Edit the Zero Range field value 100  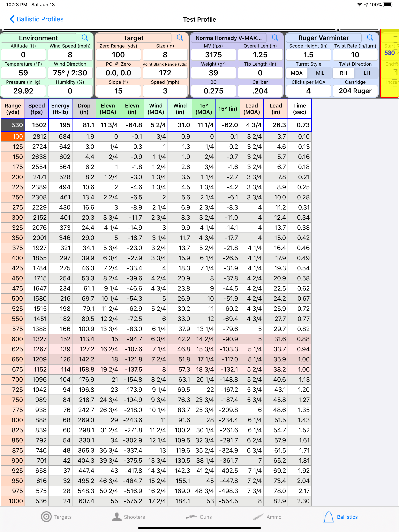[x=118, y=55]
